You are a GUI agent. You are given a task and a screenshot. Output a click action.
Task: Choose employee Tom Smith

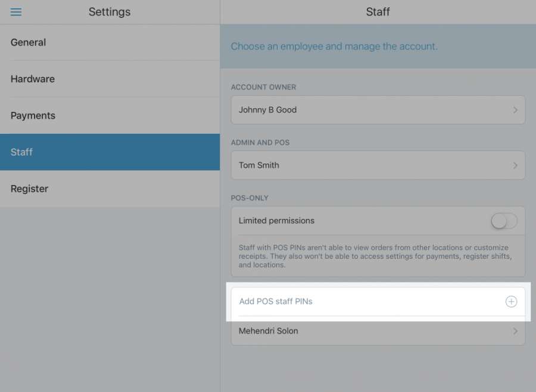(x=259, y=165)
